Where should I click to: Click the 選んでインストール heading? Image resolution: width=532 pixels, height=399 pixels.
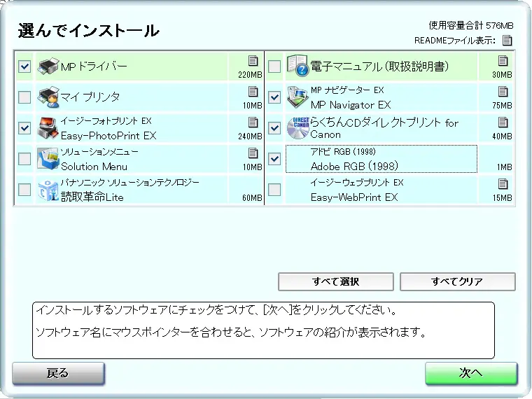coord(89,31)
